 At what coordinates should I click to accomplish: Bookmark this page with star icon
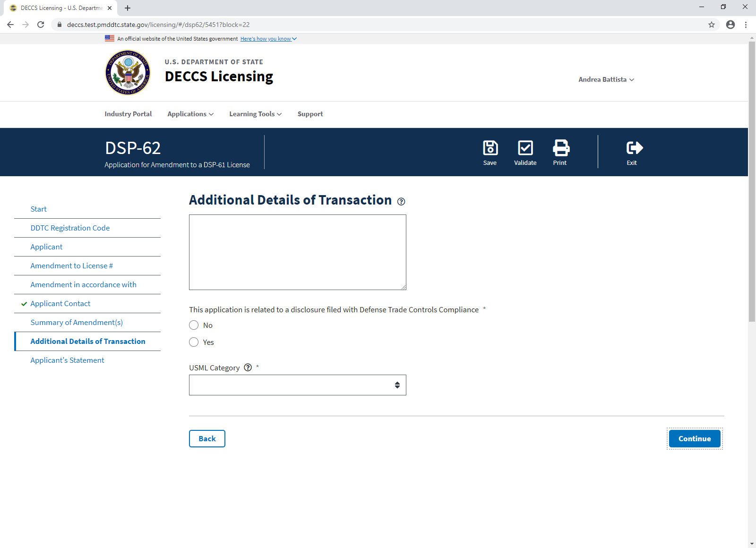click(711, 25)
